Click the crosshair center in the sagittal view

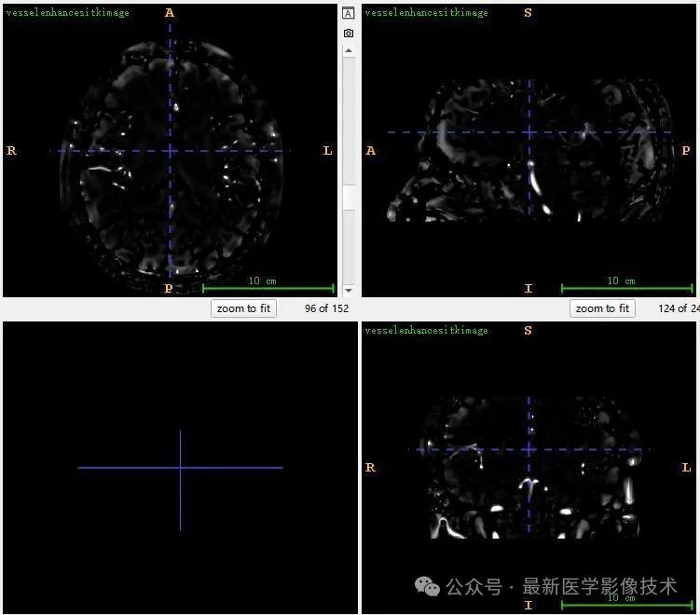tap(529, 132)
